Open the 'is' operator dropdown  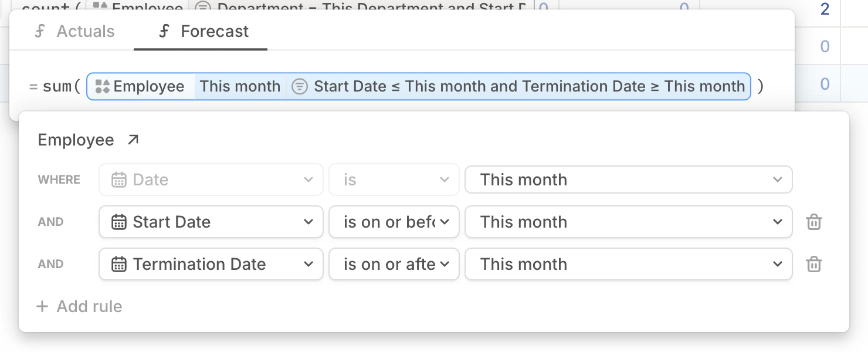pyautogui.click(x=394, y=180)
